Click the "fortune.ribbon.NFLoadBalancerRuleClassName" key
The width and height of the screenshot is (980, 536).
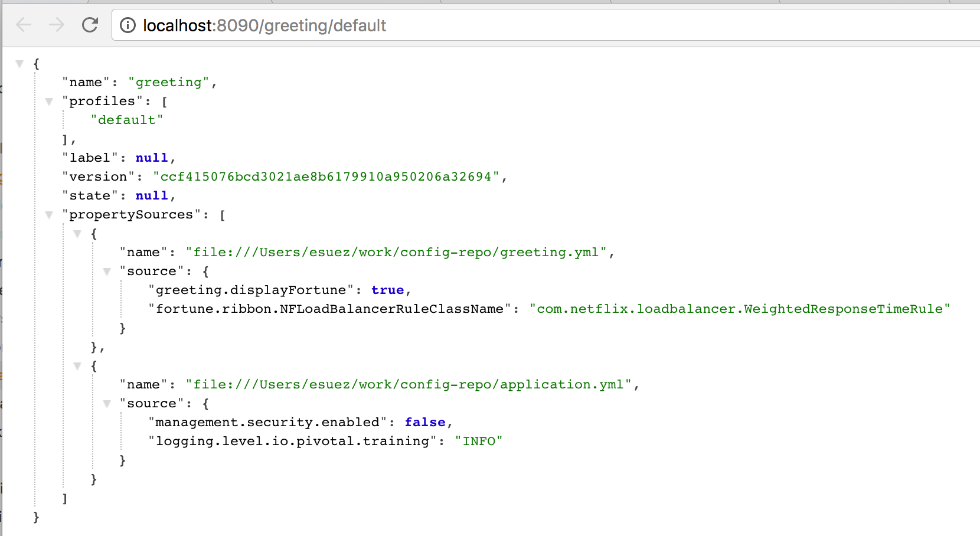tap(330, 309)
